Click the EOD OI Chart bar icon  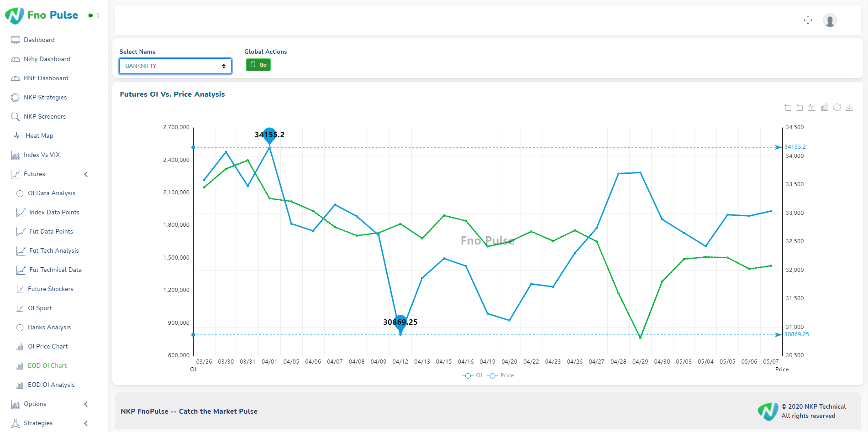tap(20, 366)
